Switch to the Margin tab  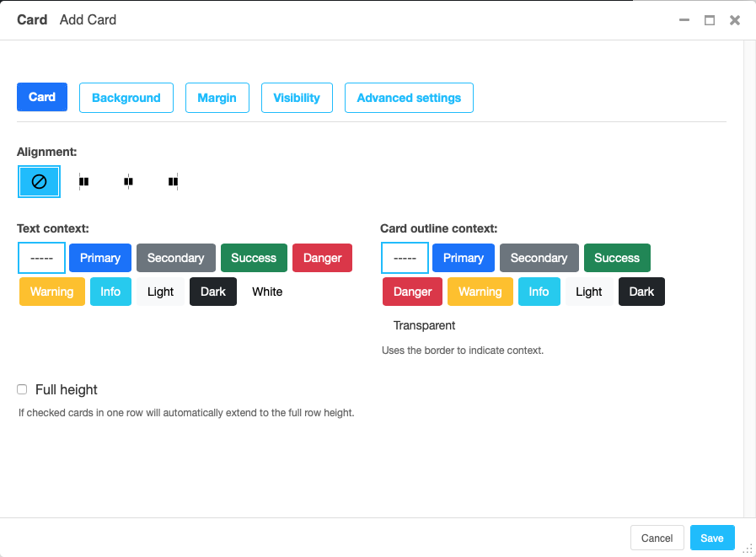coord(217,98)
